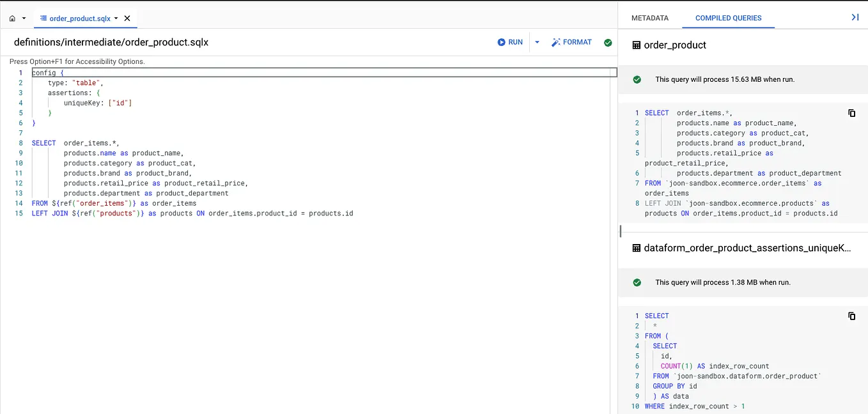Copy the order_product compiled query
Image resolution: width=868 pixels, height=414 pixels.
pyautogui.click(x=852, y=112)
